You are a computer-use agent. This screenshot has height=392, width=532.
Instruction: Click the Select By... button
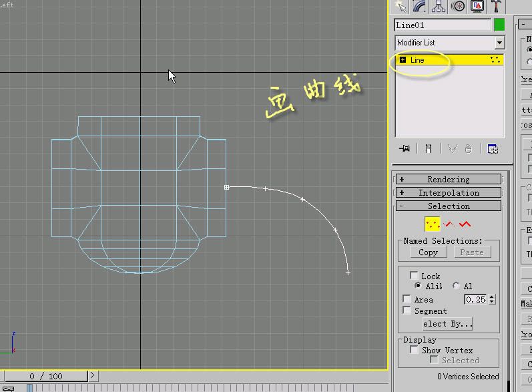tap(447, 324)
